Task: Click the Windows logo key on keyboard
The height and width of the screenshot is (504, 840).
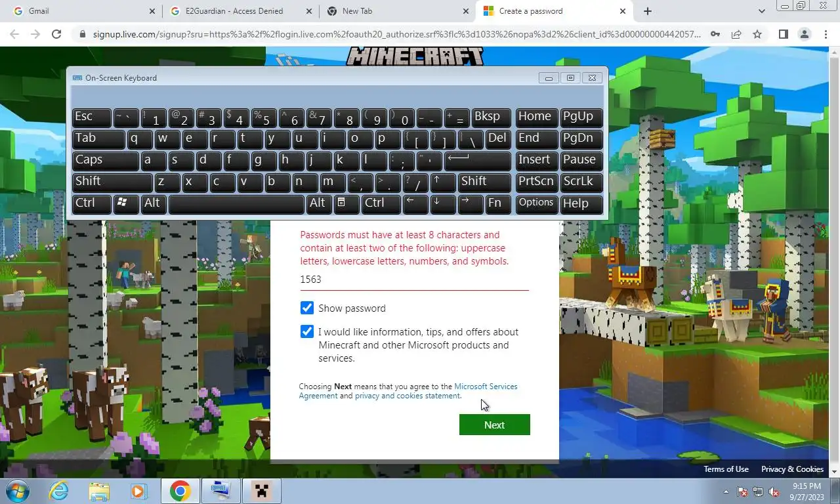Action: click(x=126, y=203)
